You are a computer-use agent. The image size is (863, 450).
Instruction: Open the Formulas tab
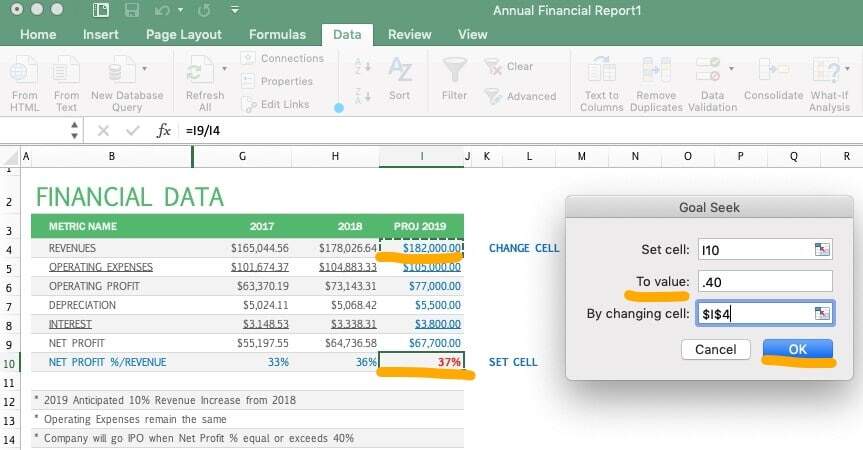[x=277, y=35]
